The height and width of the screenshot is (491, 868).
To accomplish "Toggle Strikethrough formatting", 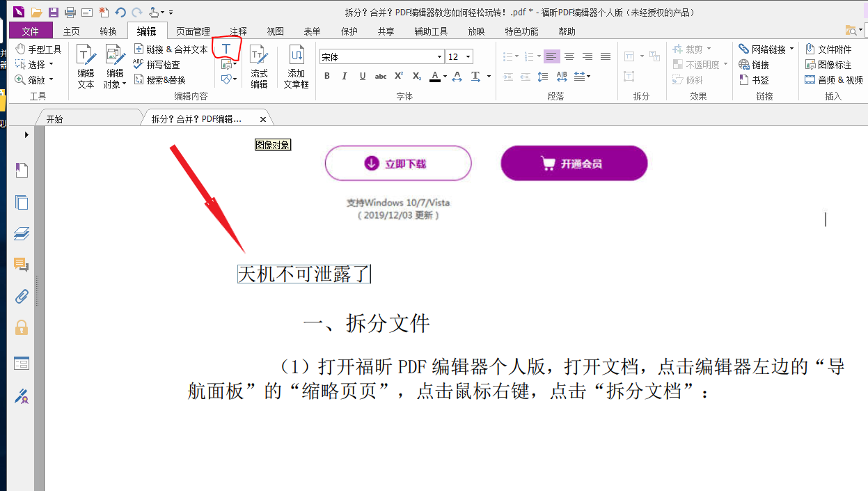I will (x=381, y=76).
